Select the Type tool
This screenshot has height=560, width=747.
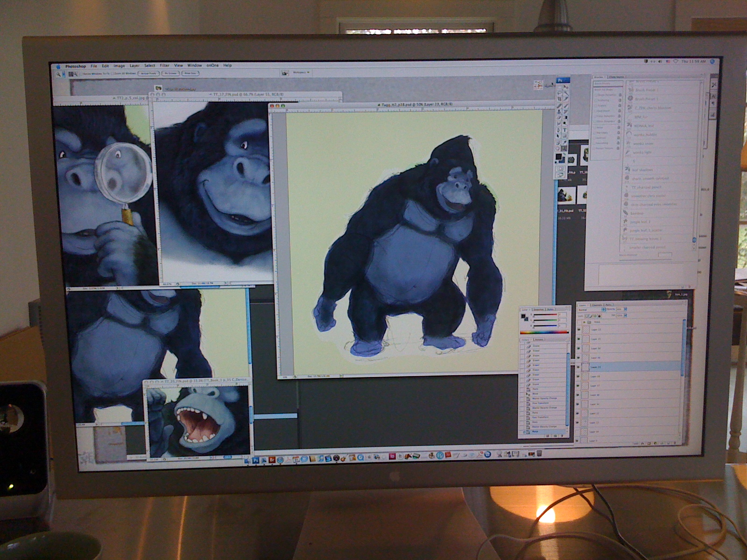(x=565, y=130)
